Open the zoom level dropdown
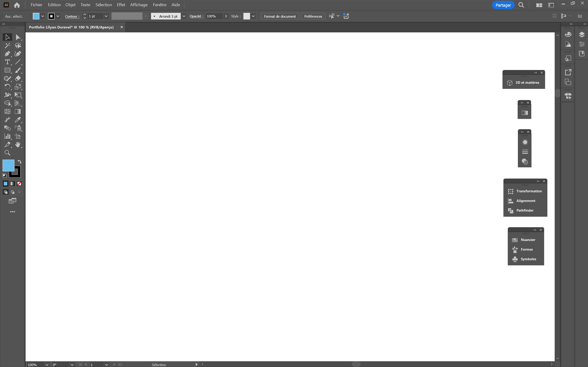This screenshot has height=367, width=588. tap(47, 365)
